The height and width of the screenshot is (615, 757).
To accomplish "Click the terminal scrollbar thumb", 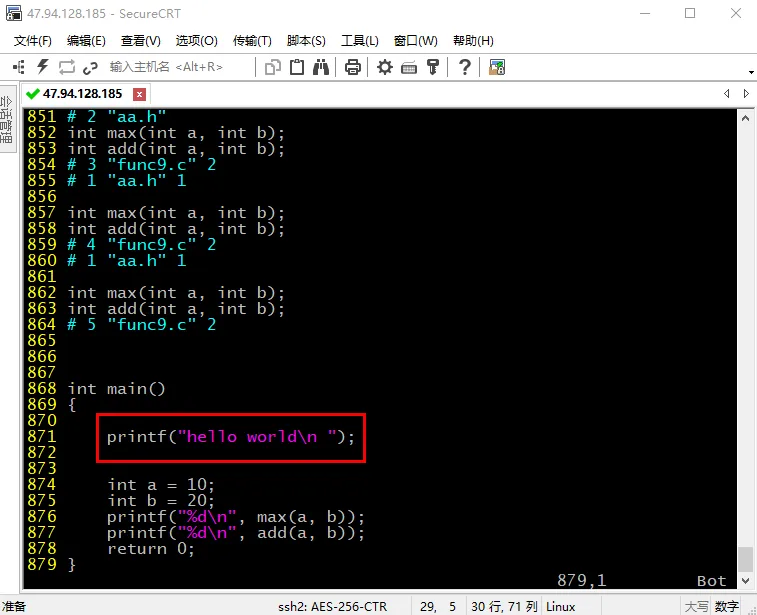I will (745, 559).
